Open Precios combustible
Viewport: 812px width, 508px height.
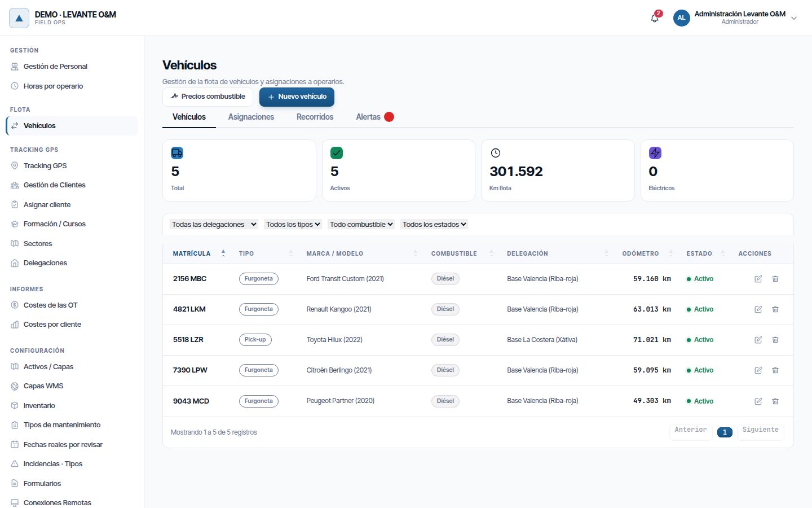point(208,97)
